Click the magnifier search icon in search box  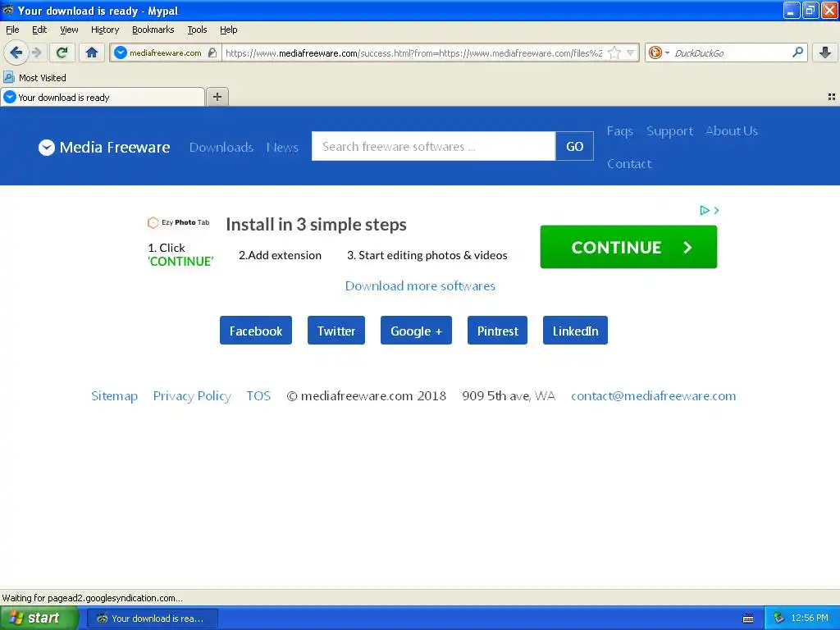[x=797, y=52]
